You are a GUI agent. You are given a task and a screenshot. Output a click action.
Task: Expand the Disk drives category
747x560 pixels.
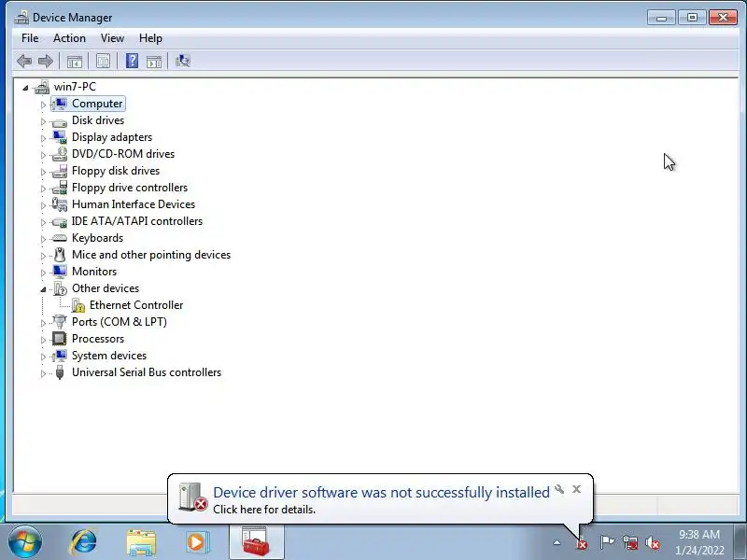coord(43,121)
